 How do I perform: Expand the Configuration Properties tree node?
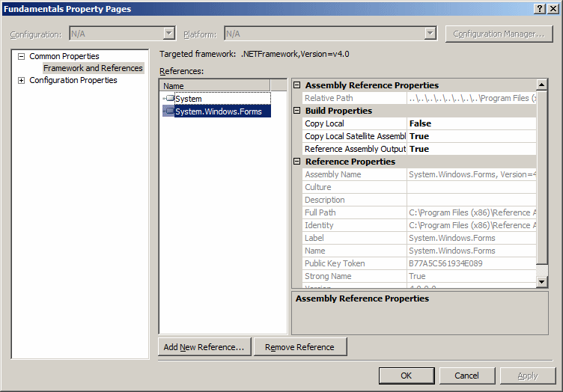[22, 80]
